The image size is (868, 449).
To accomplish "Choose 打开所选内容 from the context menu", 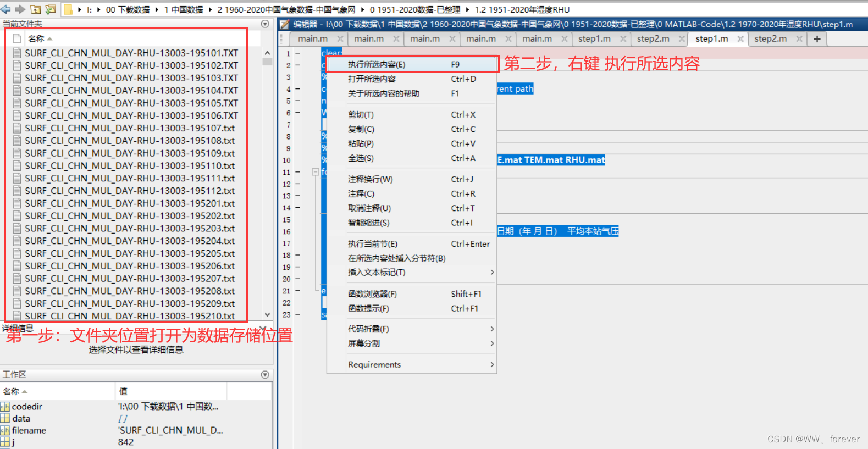I will (412, 79).
